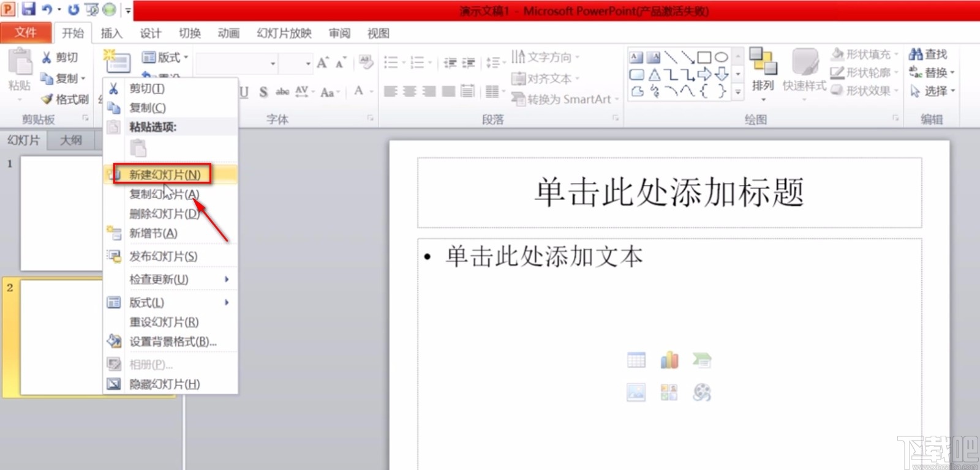This screenshot has height=470, width=980.
Task: Toggle distributed text alignment
Action: click(467, 91)
